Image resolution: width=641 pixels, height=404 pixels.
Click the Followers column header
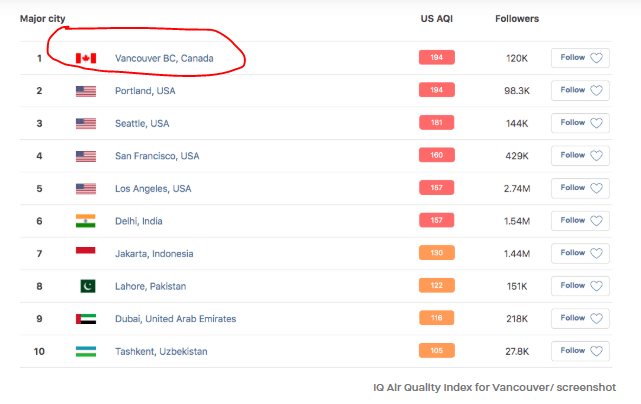pyautogui.click(x=516, y=19)
